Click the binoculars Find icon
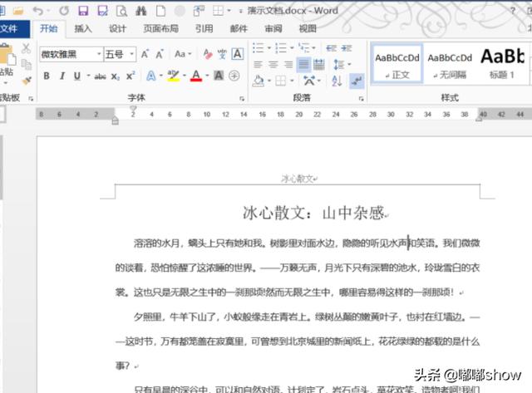This screenshot has height=393, width=532. coord(140,11)
